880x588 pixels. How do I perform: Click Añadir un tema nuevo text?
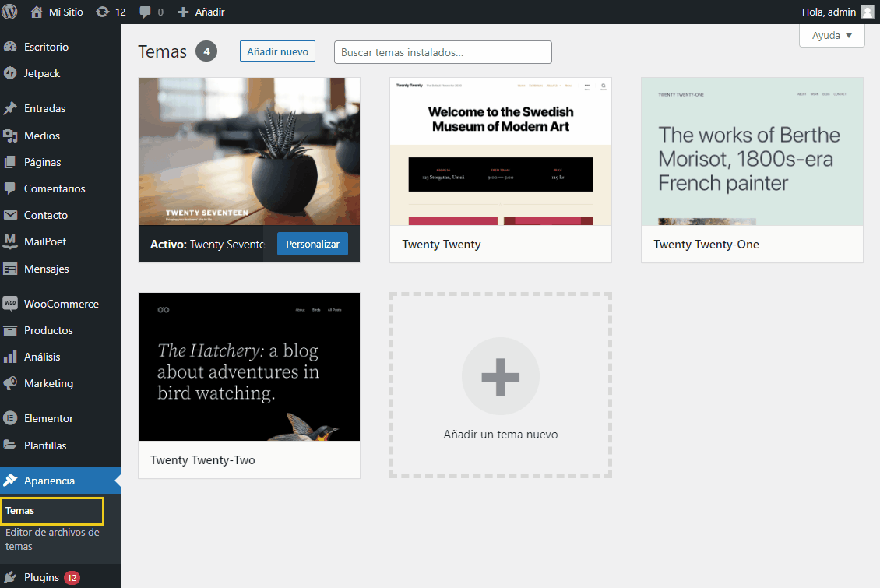(501, 435)
